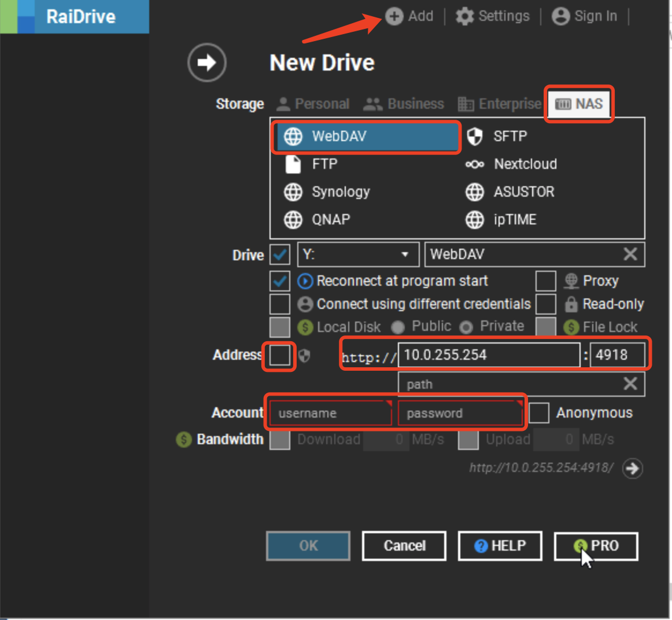This screenshot has height=620, width=672.
Task: Toggle the Download bandwidth checkbox
Action: click(x=280, y=440)
